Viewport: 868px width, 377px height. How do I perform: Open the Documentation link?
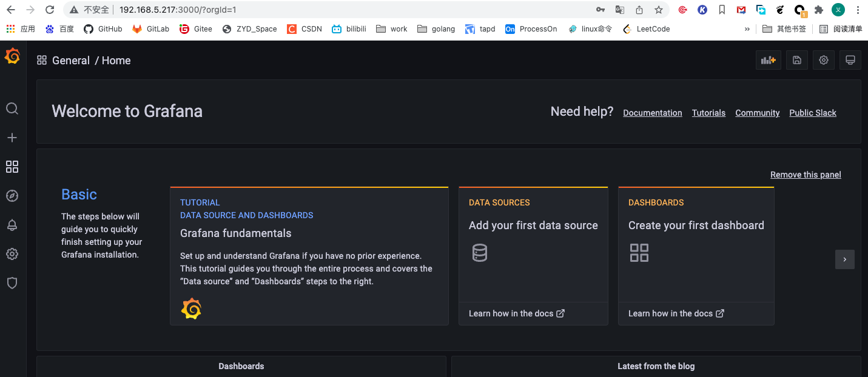tap(653, 113)
